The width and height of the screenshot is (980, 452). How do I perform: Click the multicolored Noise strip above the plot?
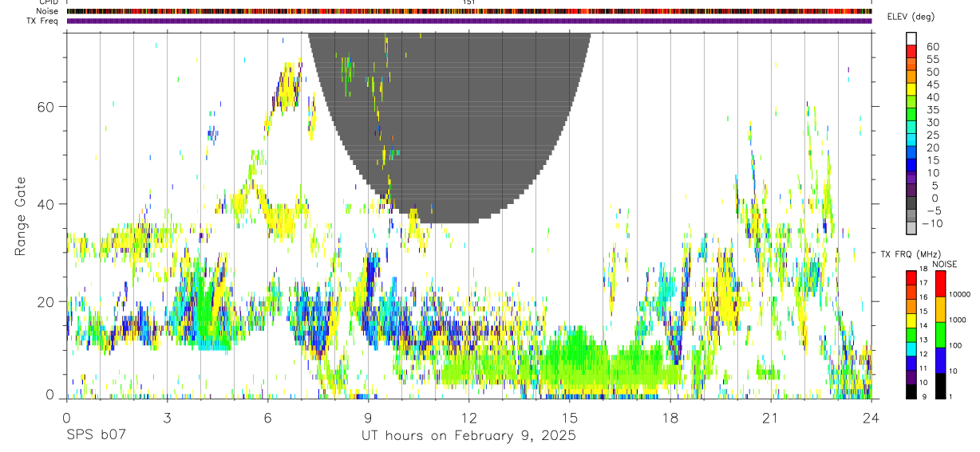pyautogui.click(x=469, y=11)
